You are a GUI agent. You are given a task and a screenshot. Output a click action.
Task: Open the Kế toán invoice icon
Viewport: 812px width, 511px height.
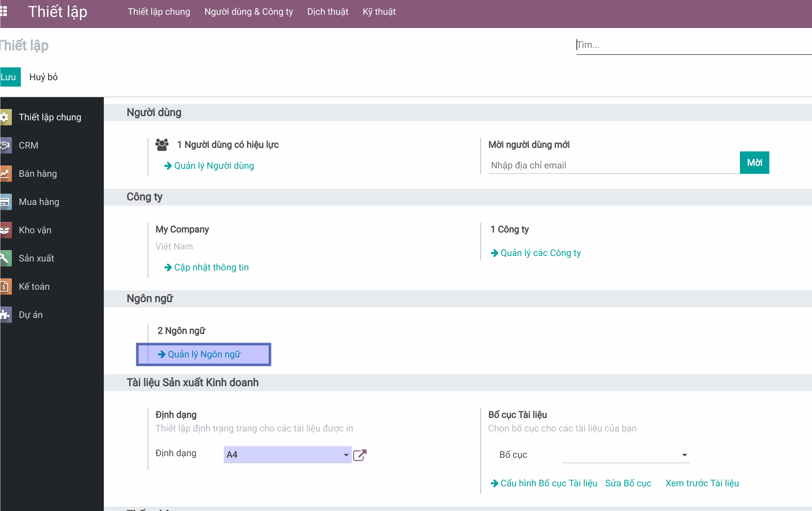click(5, 286)
